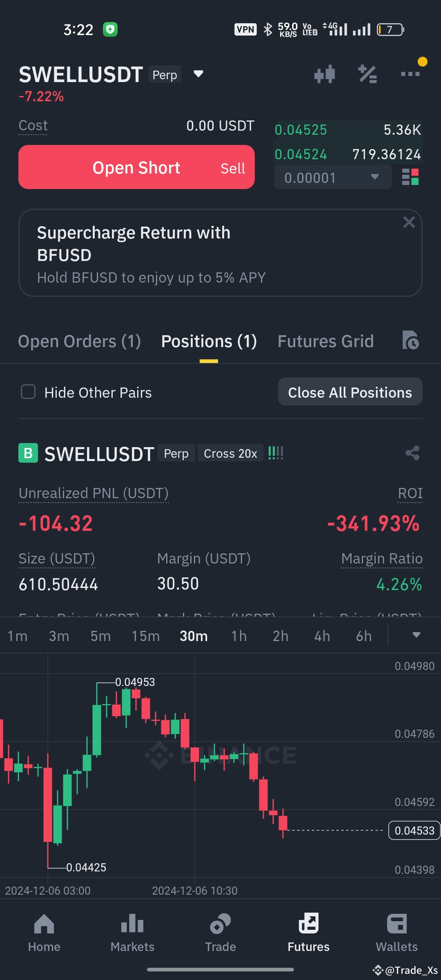The height and width of the screenshot is (980, 441).
Task: Open the percent calculator icon
Action: click(367, 74)
